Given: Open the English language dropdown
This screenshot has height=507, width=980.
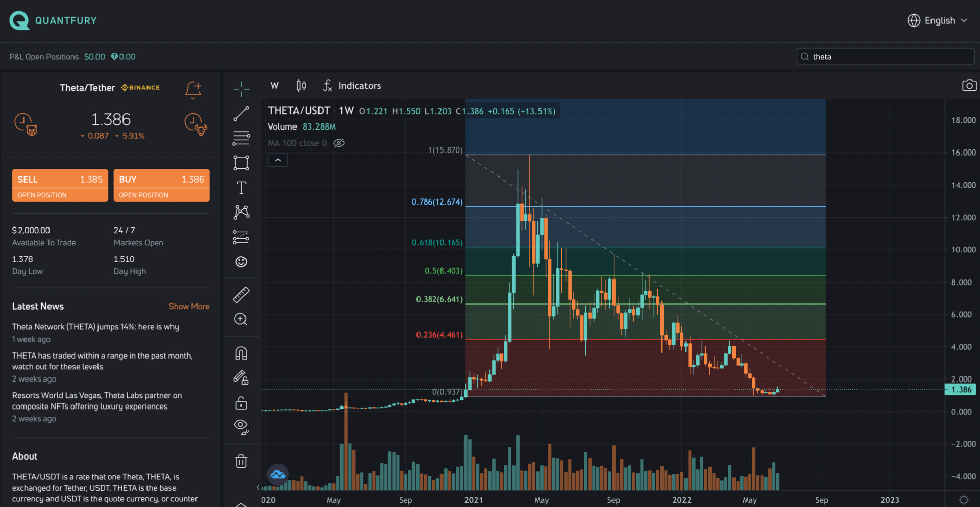Looking at the screenshot, I should coord(937,20).
